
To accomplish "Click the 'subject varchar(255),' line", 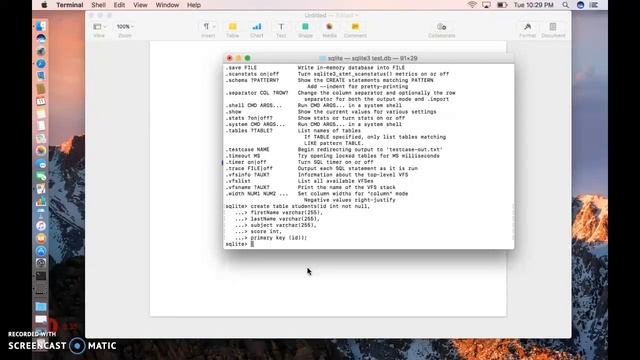I will click(276, 225).
